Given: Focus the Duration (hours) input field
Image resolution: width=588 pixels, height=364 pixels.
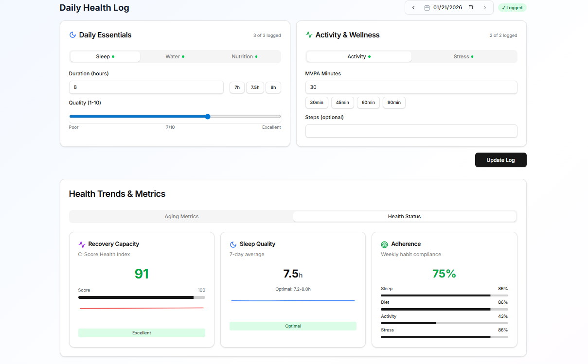Looking at the screenshot, I should click(146, 87).
